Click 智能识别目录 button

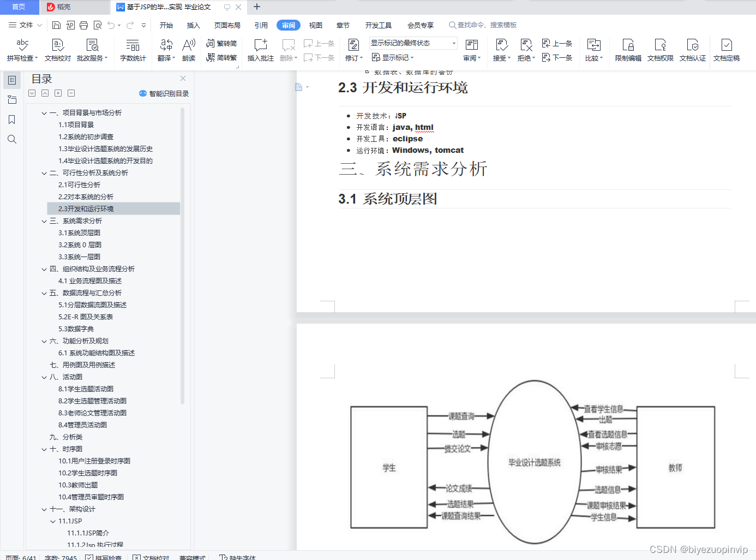[164, 93]
